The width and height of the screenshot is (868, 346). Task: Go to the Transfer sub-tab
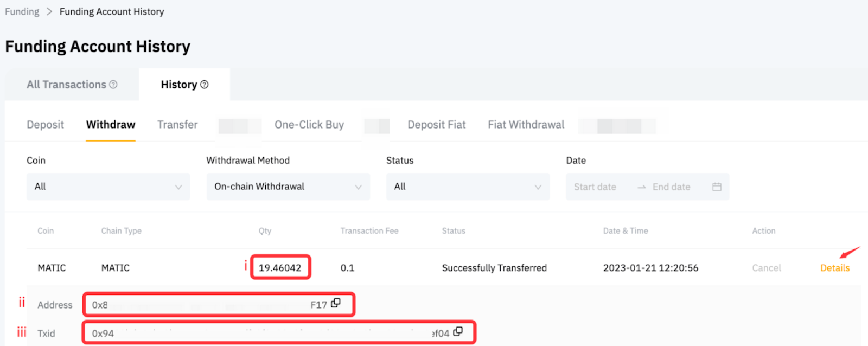pyautogui.click(x=177, y=125)
